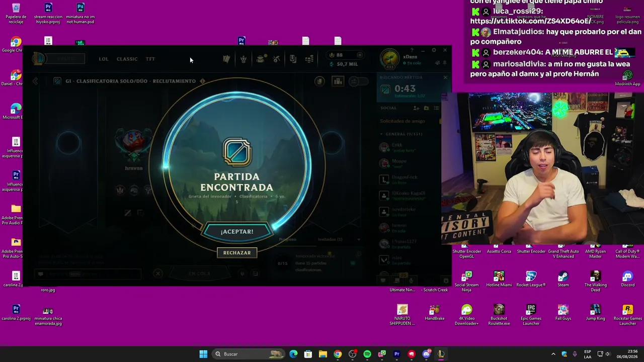Open stream reaccion hiyoko.prproj file
The image size is (644, 362).
(48, 14)
